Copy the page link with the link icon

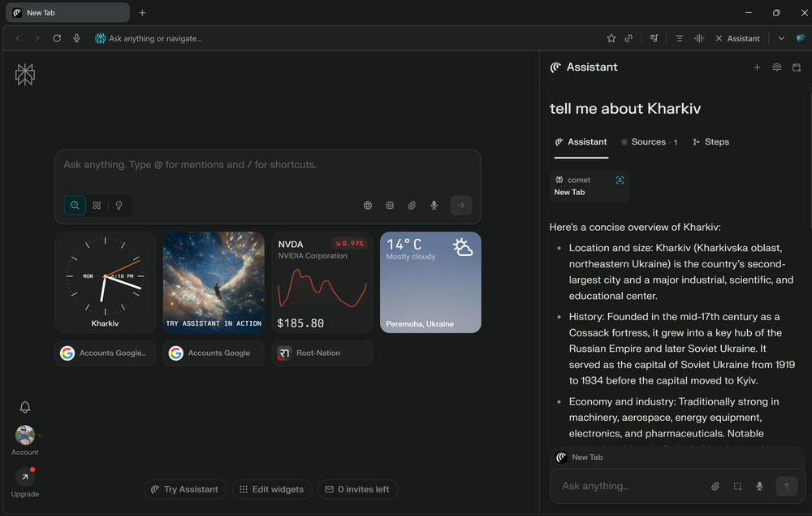click(x=628, y=38)
